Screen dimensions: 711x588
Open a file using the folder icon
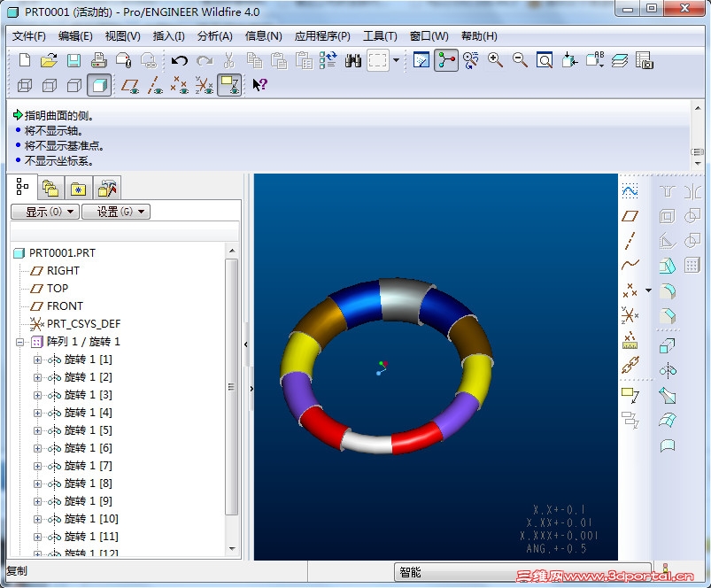(49, 60)
